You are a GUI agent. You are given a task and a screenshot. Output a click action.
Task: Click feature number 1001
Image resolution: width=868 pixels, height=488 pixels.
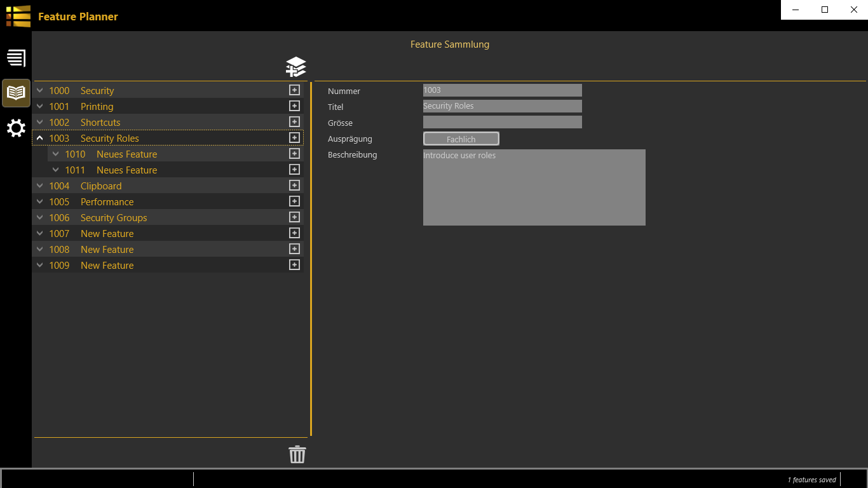coord(59,107)
